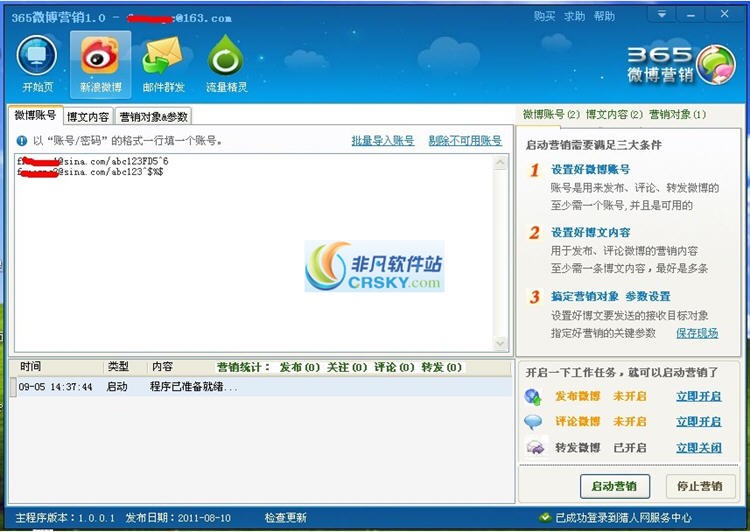Click the 停止营销 button
The image size is (750, 532).
[700, 487]
